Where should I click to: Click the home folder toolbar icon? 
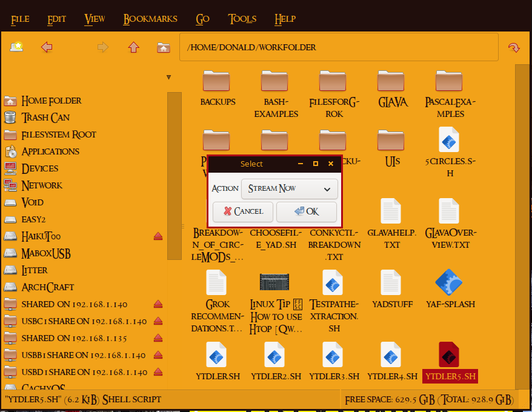click(163, 47)
